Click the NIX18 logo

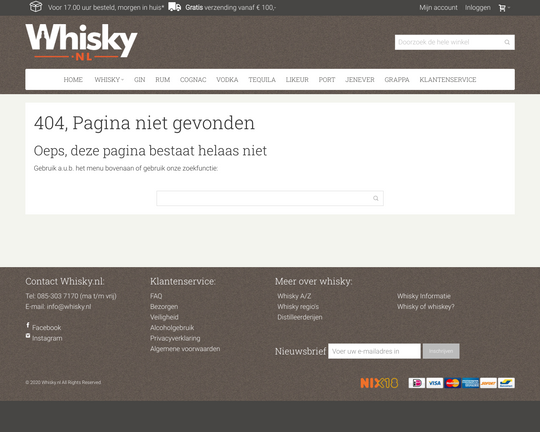coord(379,383)
